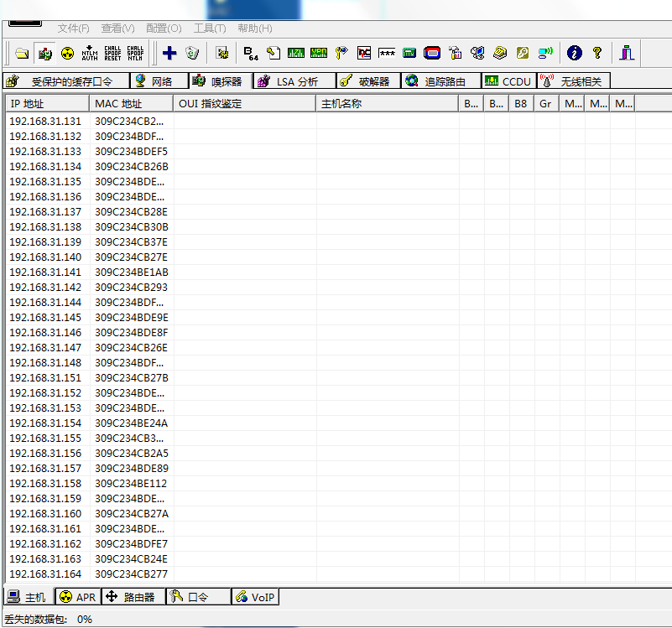Select MAC cell 309C234BDE9E
This screenshot has height=628, width=672.
[x=132, y=318]
